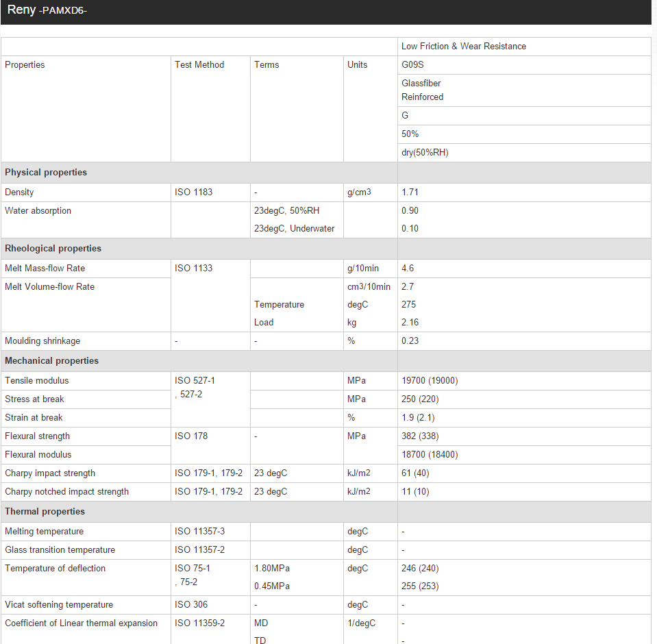The width and height of the screenshot is (657, 644).
Task: Click the load value "2.16"
Action: click(410, 322)
